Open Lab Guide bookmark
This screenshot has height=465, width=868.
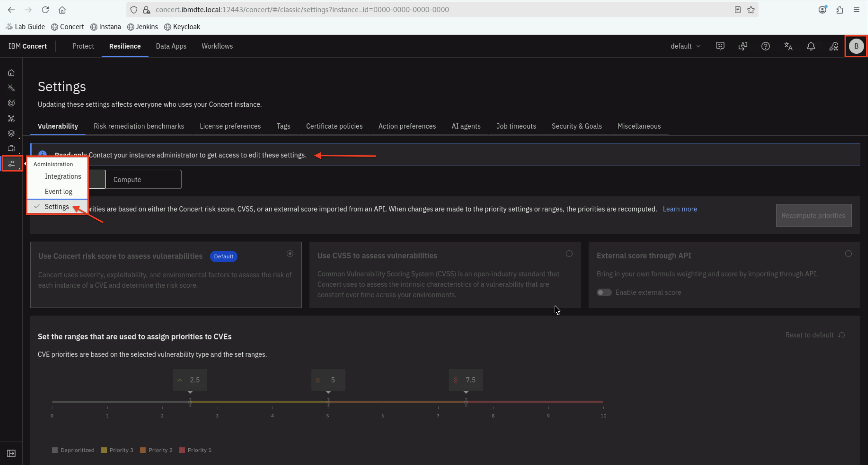(25, 27)
